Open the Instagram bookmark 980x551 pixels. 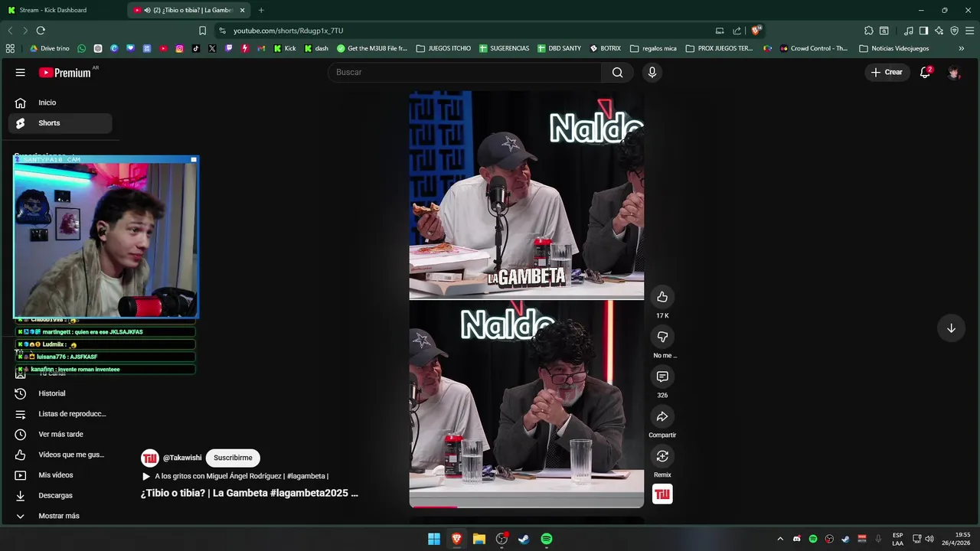(x=179, y=48)
